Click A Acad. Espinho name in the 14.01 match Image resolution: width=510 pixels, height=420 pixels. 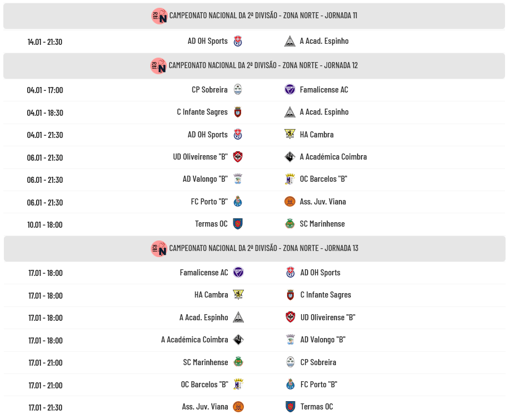(324, 41)
